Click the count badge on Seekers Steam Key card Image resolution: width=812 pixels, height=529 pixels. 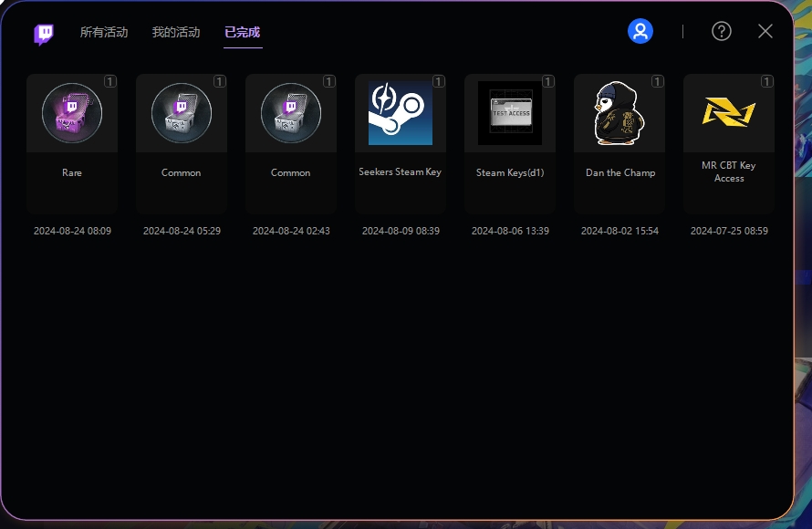[439, 81]
